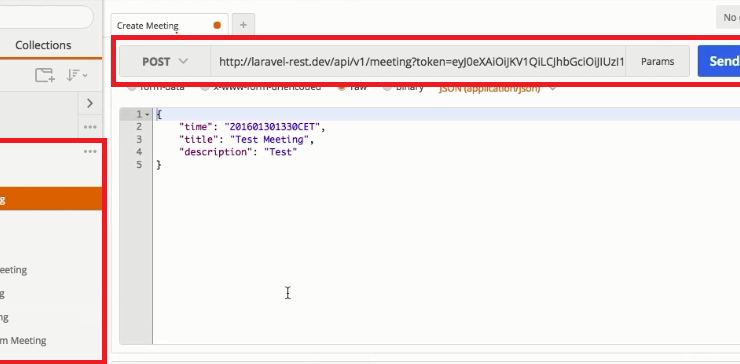Open the POST method dropdown
740x364 pixels.
click(165, 61)
